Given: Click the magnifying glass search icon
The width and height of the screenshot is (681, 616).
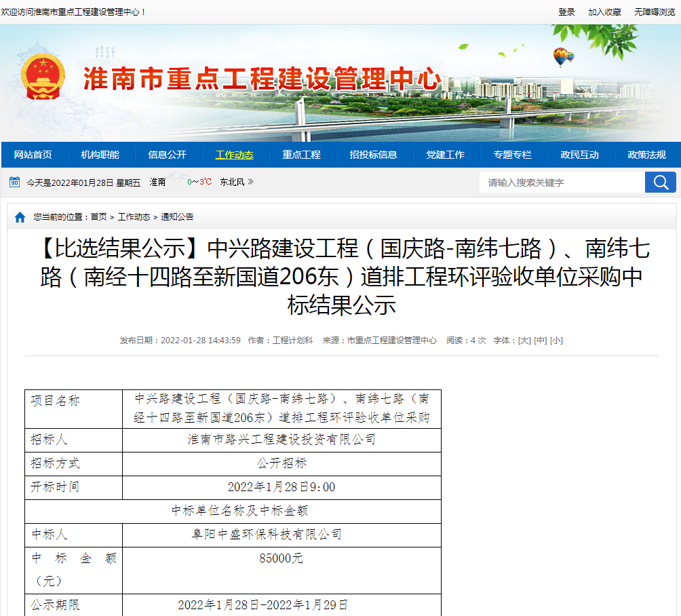Looking at the screenshot, I should point(660,182).
